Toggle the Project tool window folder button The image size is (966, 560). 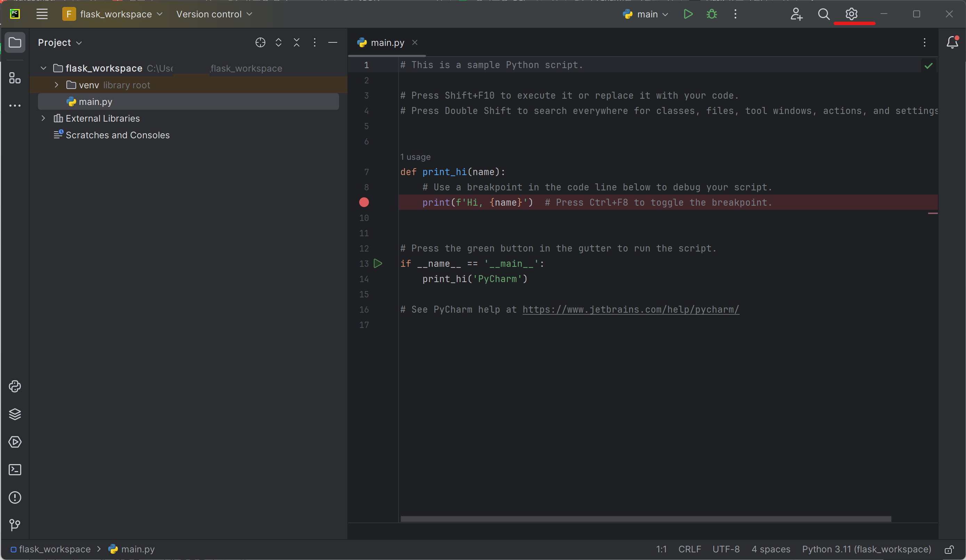coord(15,42)
